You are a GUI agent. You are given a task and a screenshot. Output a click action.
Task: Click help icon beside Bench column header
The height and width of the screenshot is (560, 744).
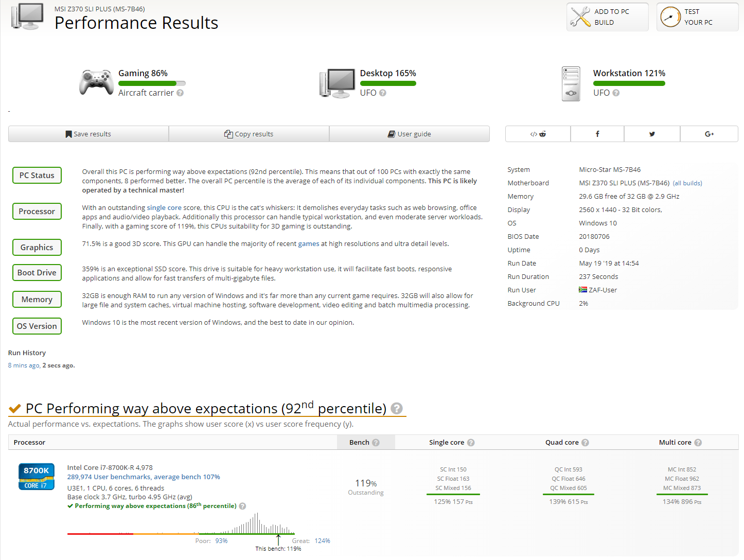click(x=376, y=443)
